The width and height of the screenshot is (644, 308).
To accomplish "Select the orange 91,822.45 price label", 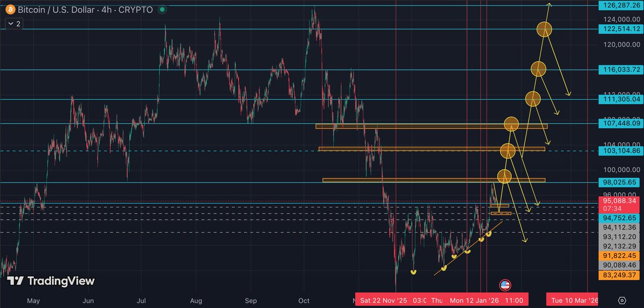I will 620,256.
